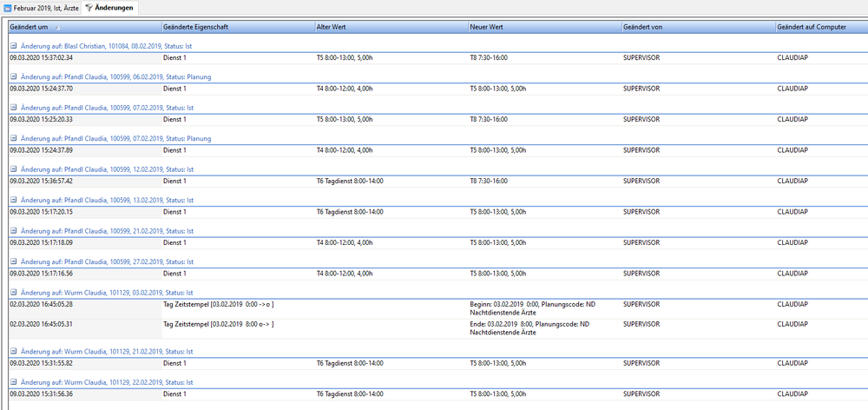Screen dimensions: 868x410
Task: Collapse the Pfandl Claudia 07.02.2019 Planung group
Action: 14,139
